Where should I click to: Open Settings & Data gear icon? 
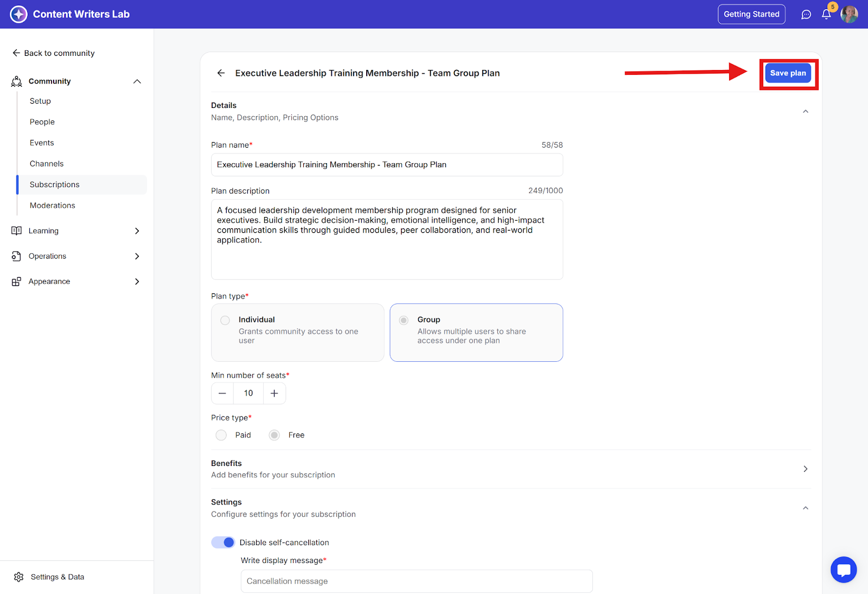(19, 577)
